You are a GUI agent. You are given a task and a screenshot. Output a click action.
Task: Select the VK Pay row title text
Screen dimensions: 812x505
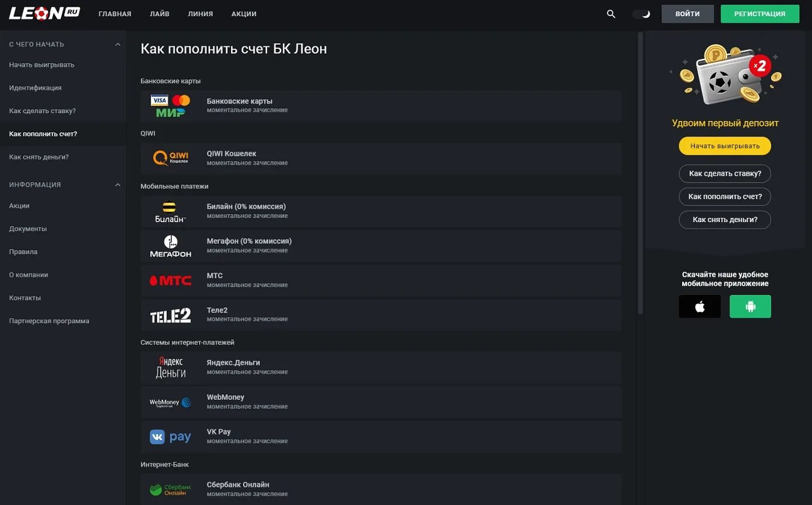(x=219, y=432)
